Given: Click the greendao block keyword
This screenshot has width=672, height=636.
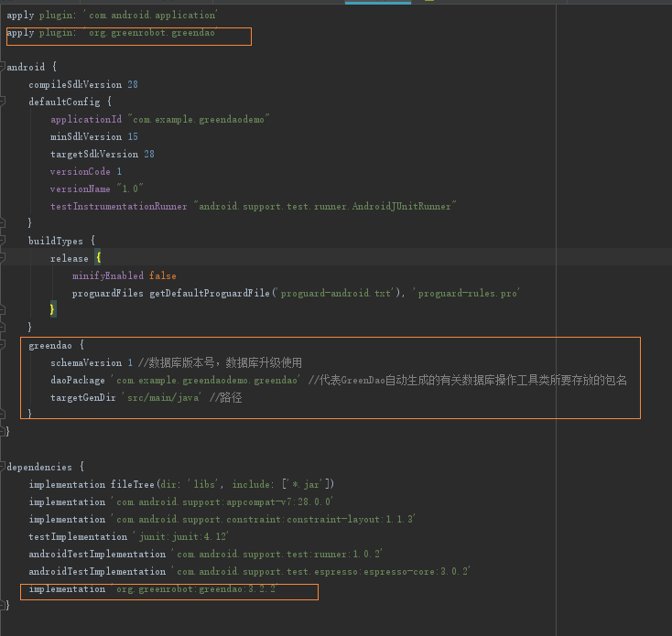Looking at the screenshot, I should pyautogui.click(x=50, y=345).
